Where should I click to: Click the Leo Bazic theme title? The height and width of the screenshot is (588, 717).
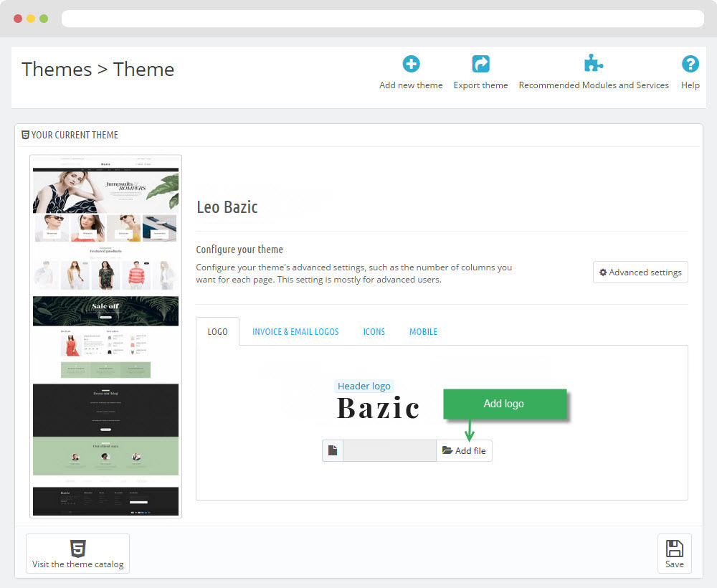click(x=227, y=207)
